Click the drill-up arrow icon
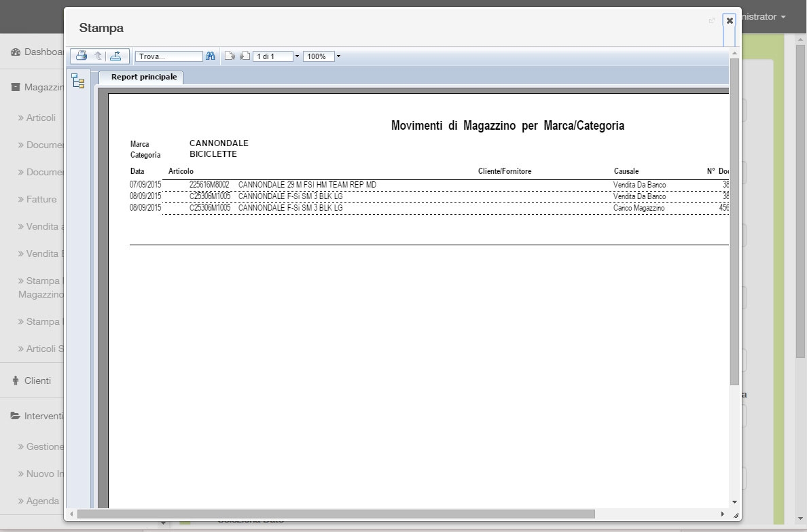This screenshot has width=807, height=532. (x=98, y=56)
